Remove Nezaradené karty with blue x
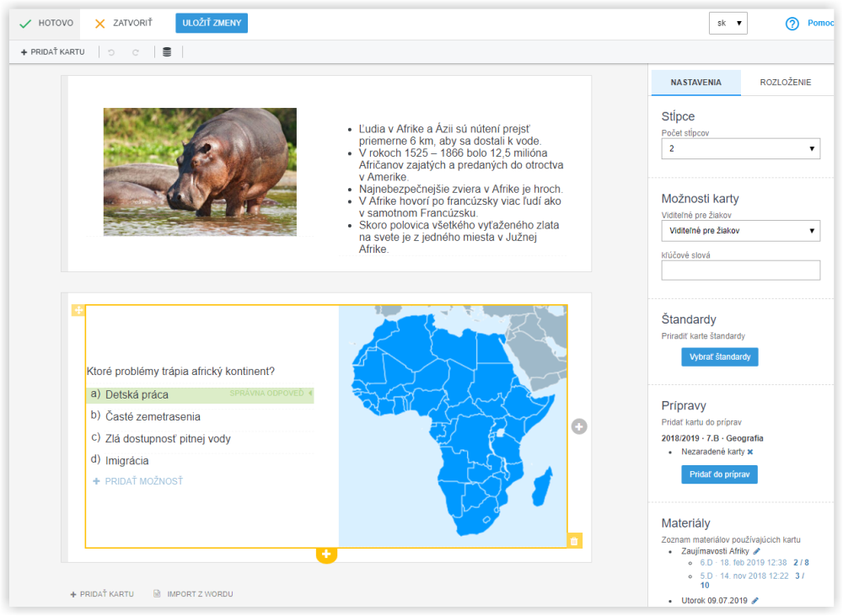Viewport: 843px width, 616px height. coord(750,452)
